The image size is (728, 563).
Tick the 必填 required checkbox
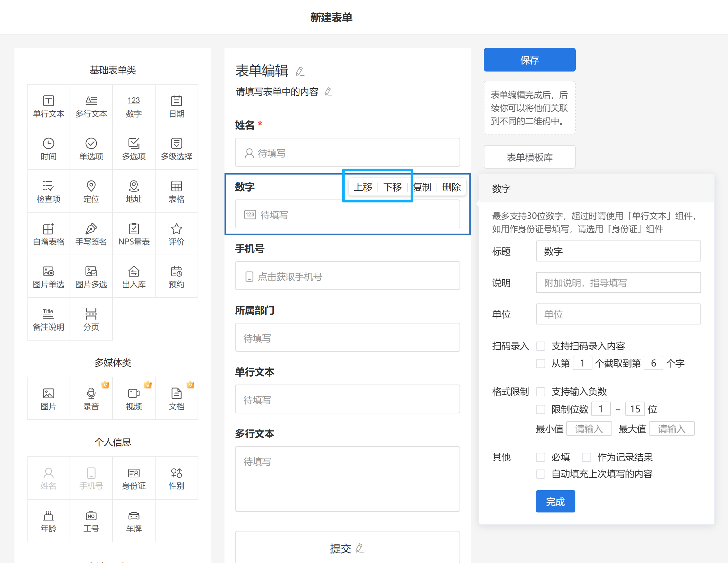coord(540,457)
